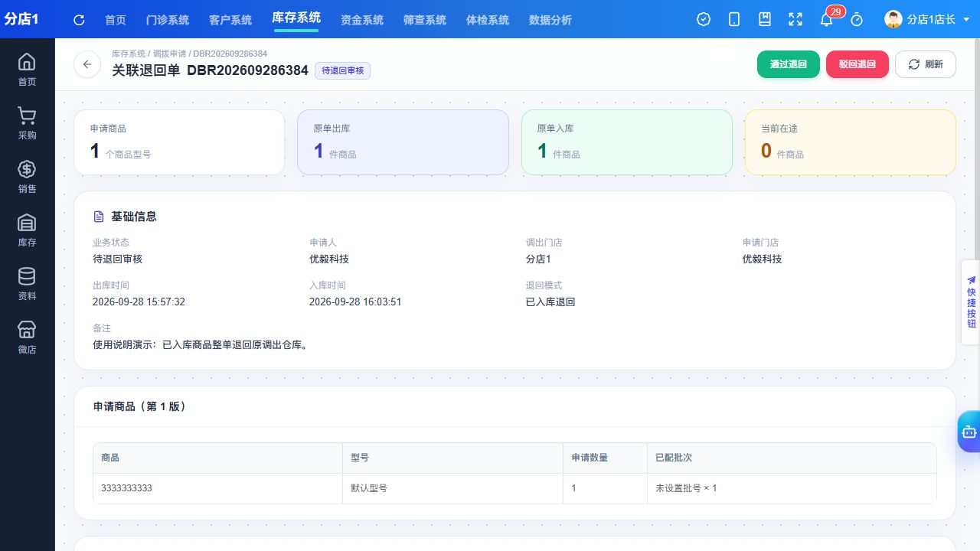This screenshot has width=980, height=551.
Task: Select the 当前在途 summary card
Action: (851, 142)
